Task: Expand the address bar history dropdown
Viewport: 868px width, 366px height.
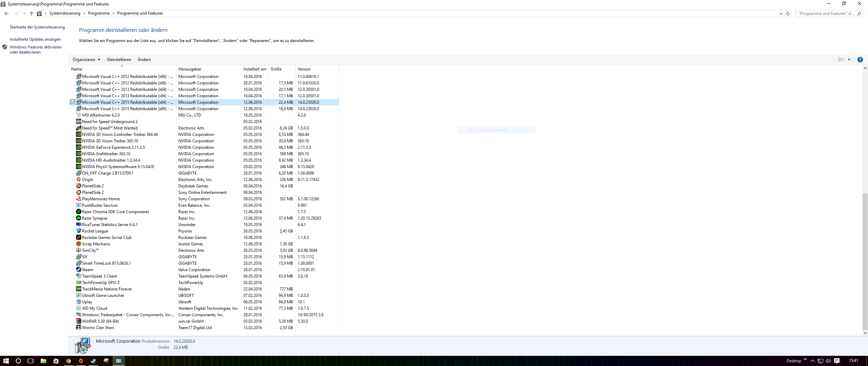Action: [x=781, y=14]
